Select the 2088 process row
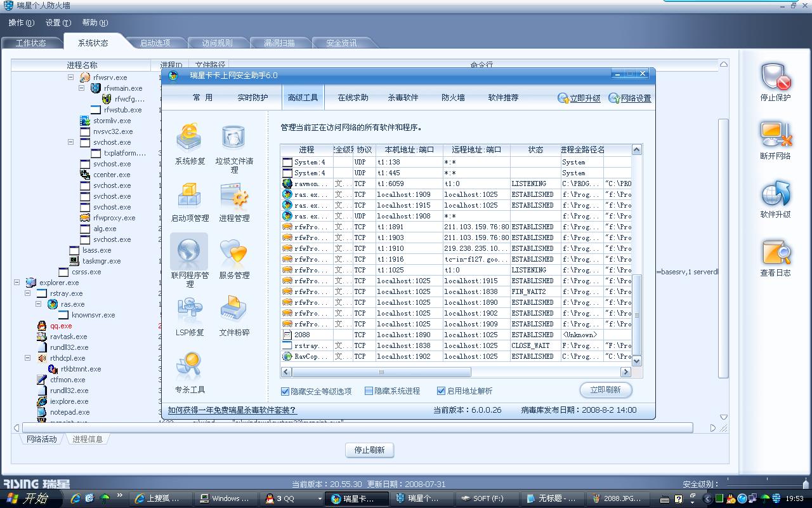812x508 pixels. coord(457,335)
